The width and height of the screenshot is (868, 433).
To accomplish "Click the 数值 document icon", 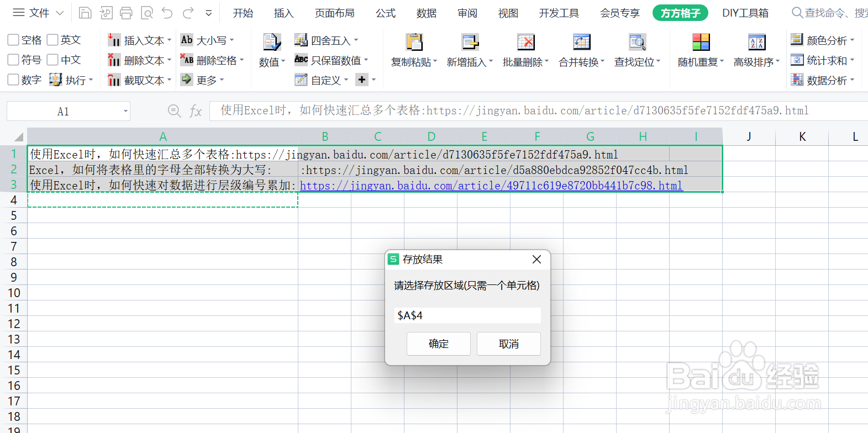I will click(x=272, y=42).
